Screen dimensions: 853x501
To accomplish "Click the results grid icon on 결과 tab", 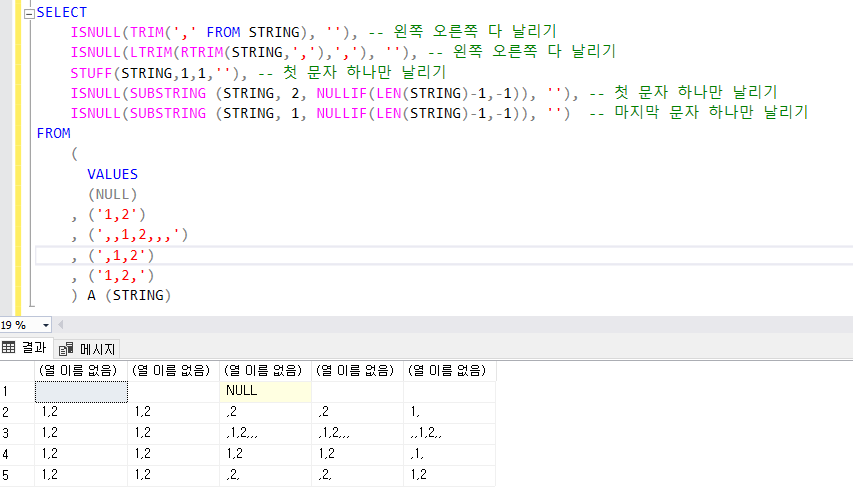I will click(9, 347).
